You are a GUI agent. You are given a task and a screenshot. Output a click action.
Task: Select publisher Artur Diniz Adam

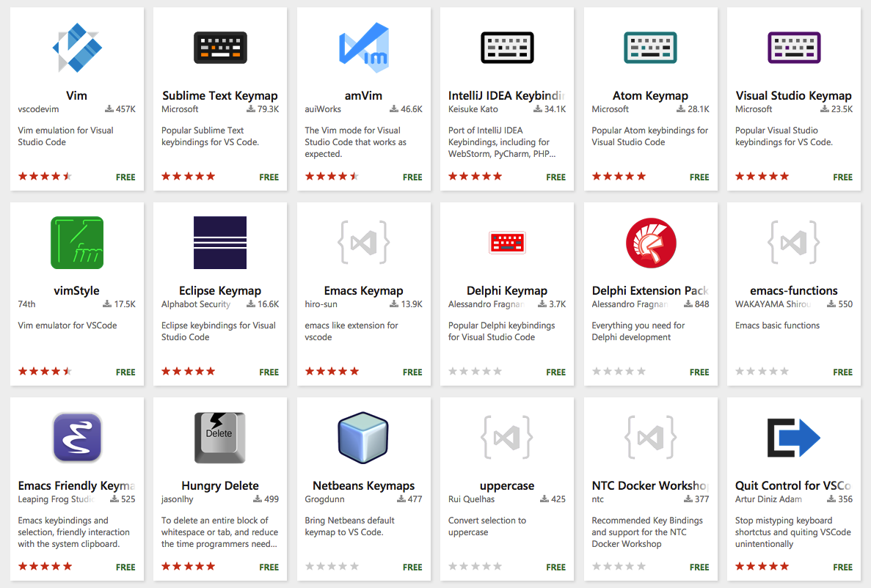[x=768, y=499]
